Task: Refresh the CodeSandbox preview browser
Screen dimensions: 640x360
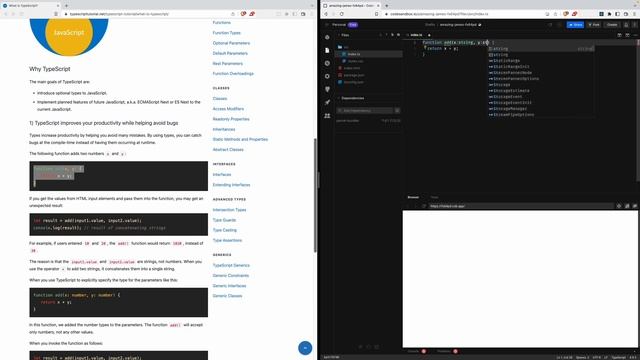Action: coord(424,206)
